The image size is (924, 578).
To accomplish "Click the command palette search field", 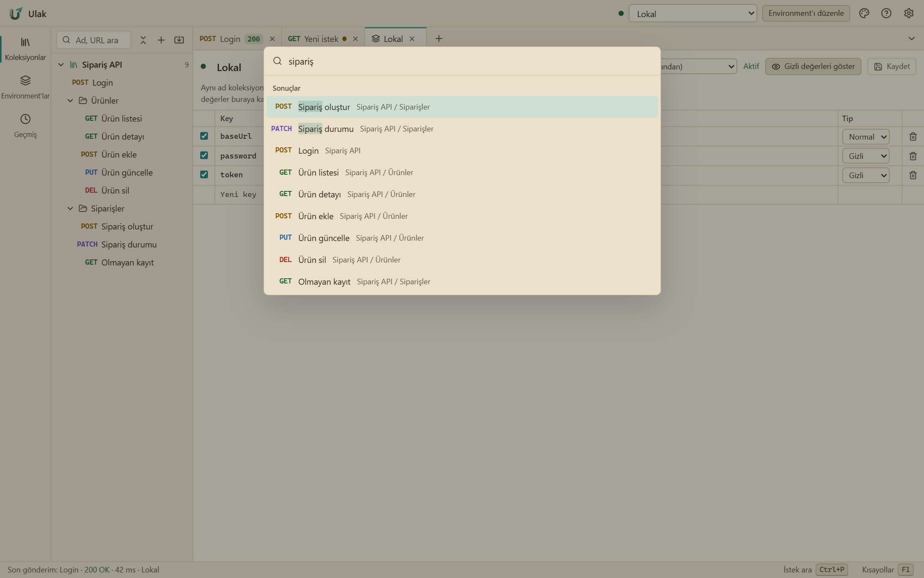I will 462,61.
